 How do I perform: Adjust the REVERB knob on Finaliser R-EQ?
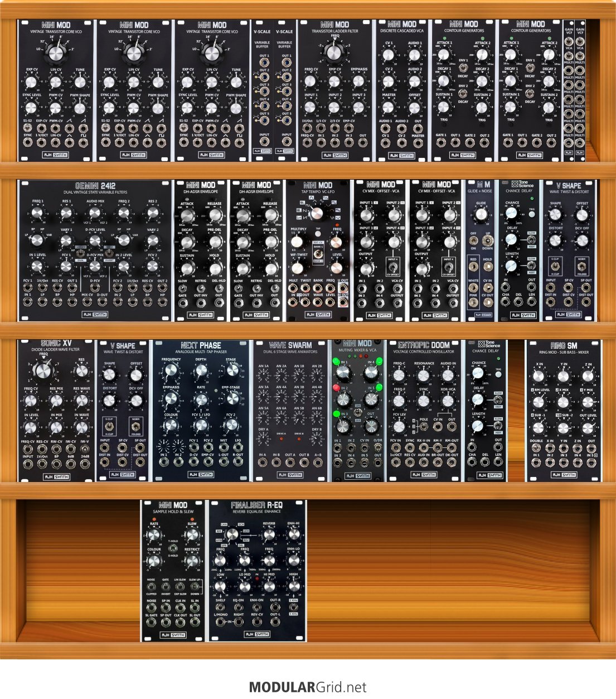click(269, 535)
